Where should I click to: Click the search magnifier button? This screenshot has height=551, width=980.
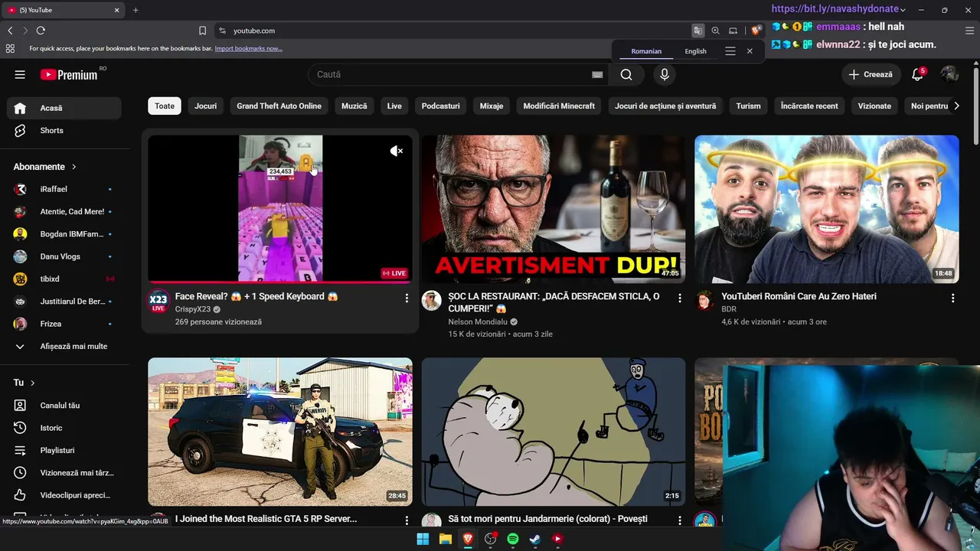(x=626, y=74)
